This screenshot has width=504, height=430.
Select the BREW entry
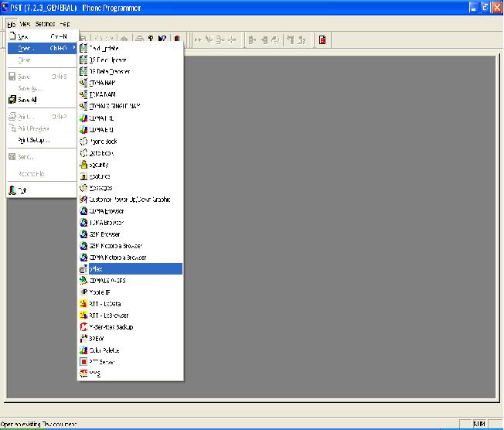[131, 338]
